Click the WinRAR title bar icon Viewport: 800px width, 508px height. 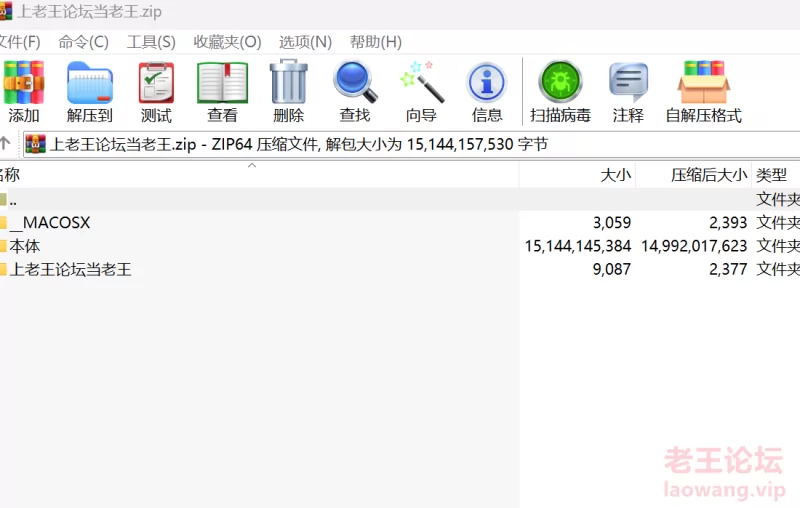[5, 11]
